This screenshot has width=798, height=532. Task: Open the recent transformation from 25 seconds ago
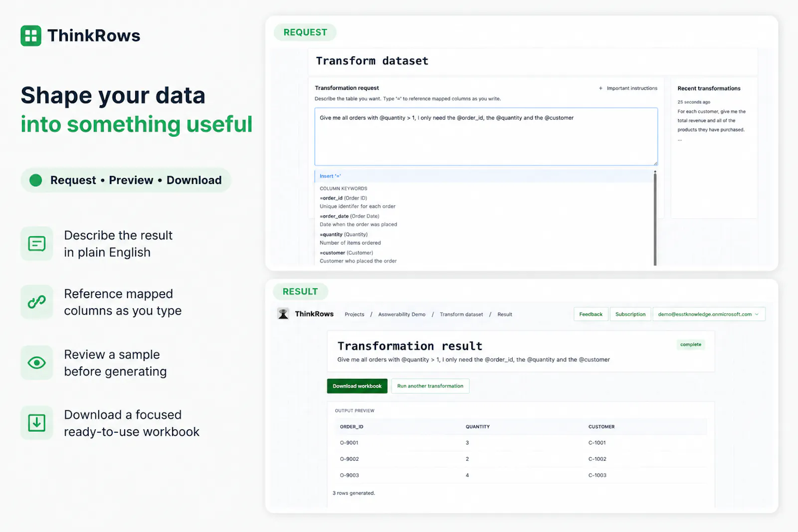tap(712, 121)
